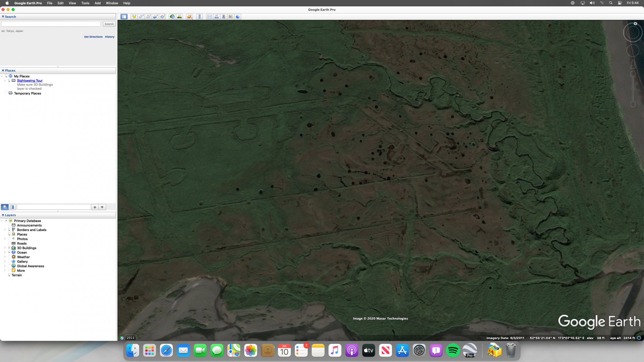Collapse the Places panel header

[x=3, y=70]
